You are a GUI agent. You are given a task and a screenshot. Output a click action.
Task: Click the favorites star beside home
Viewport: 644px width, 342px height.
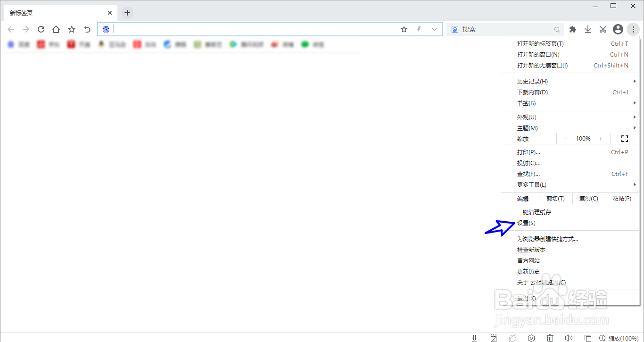pos(72,29)
